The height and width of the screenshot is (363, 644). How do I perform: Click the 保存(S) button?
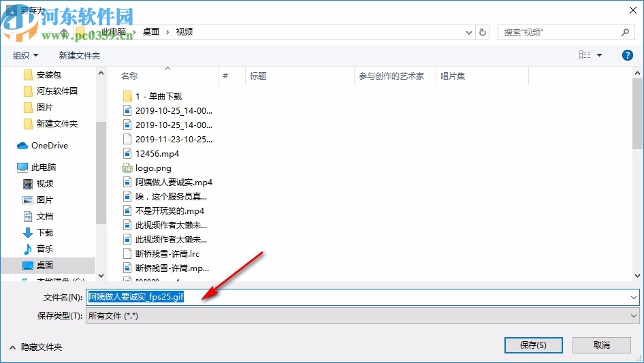[533, 345]
